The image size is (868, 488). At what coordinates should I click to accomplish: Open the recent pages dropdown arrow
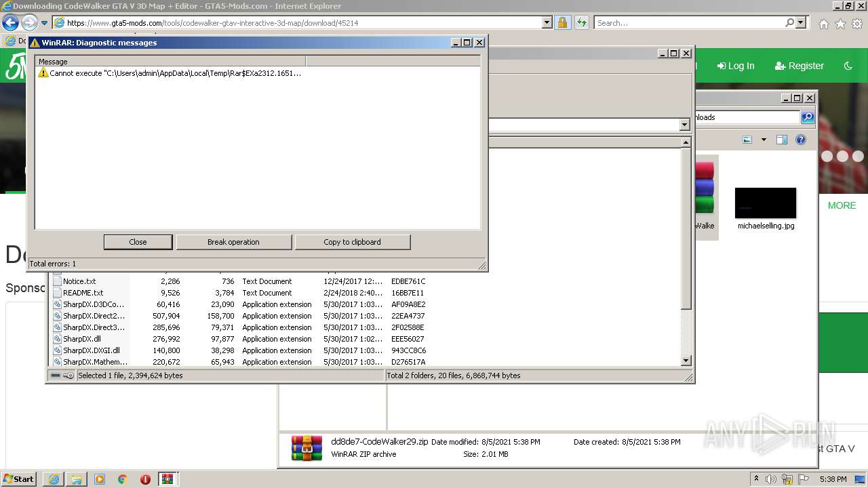click(44, 23)
